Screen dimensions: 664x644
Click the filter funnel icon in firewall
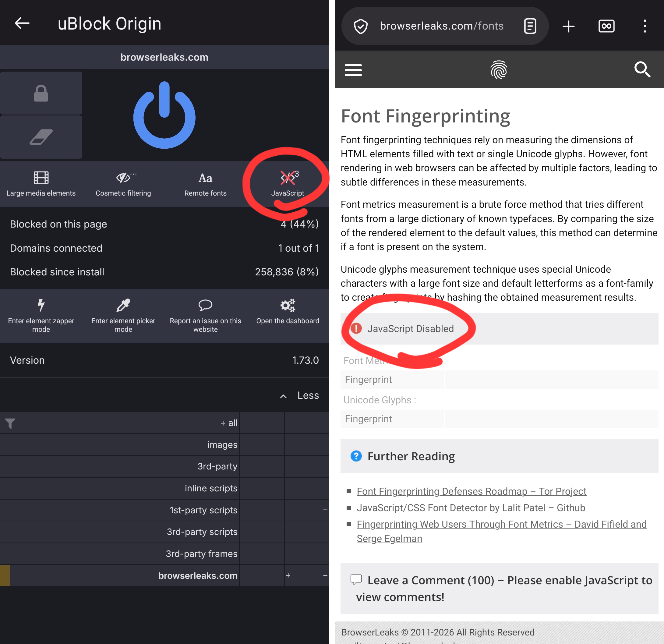pyautogui.click(x=10, y=423)
